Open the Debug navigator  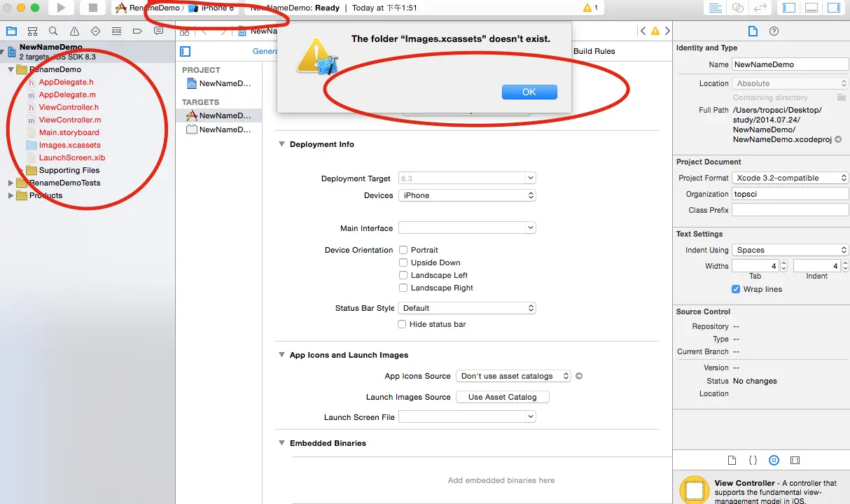point(116,31)
